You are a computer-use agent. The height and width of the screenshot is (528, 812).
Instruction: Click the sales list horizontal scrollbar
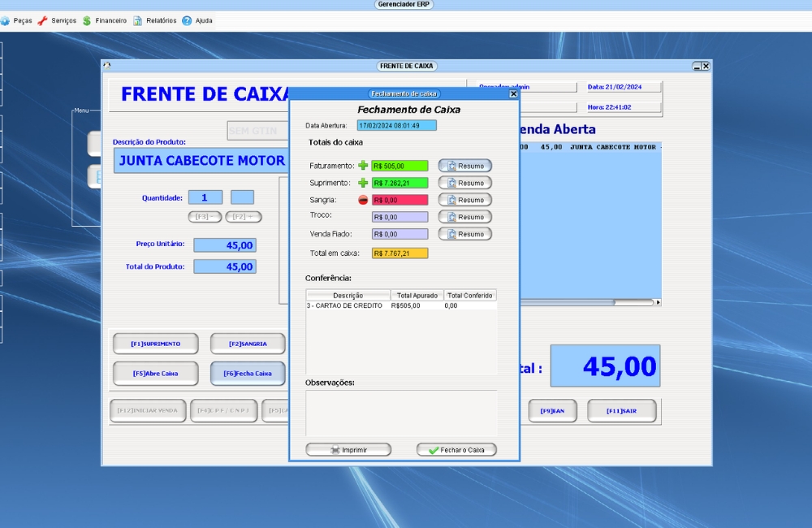pyautogui.click(x=587, y=302)
